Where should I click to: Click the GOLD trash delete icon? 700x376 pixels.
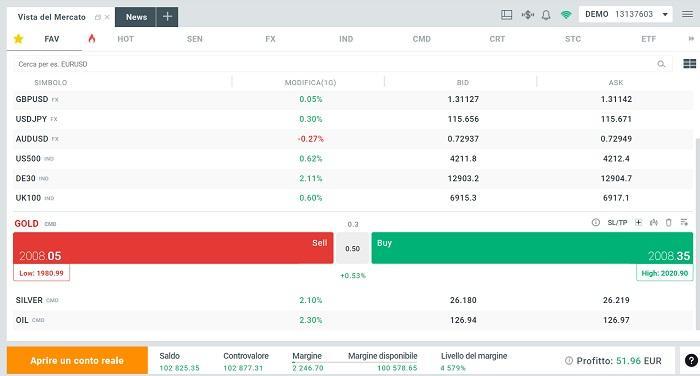[668, 222]
